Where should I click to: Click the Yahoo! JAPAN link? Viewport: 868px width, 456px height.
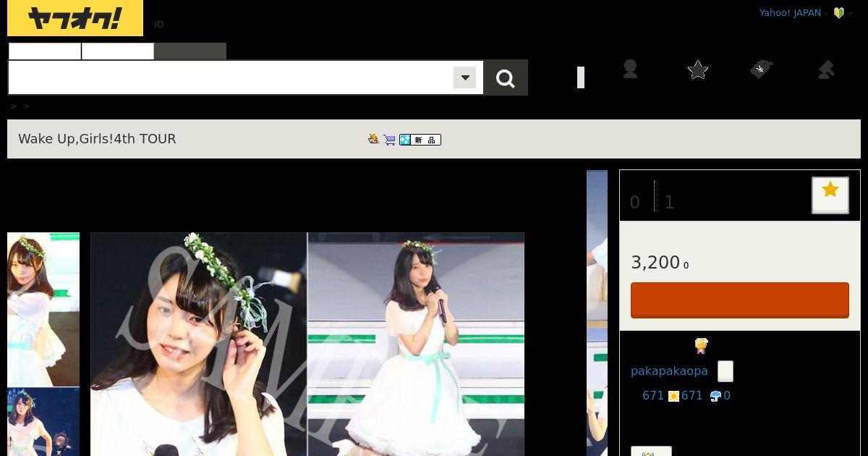pos(790,12)
